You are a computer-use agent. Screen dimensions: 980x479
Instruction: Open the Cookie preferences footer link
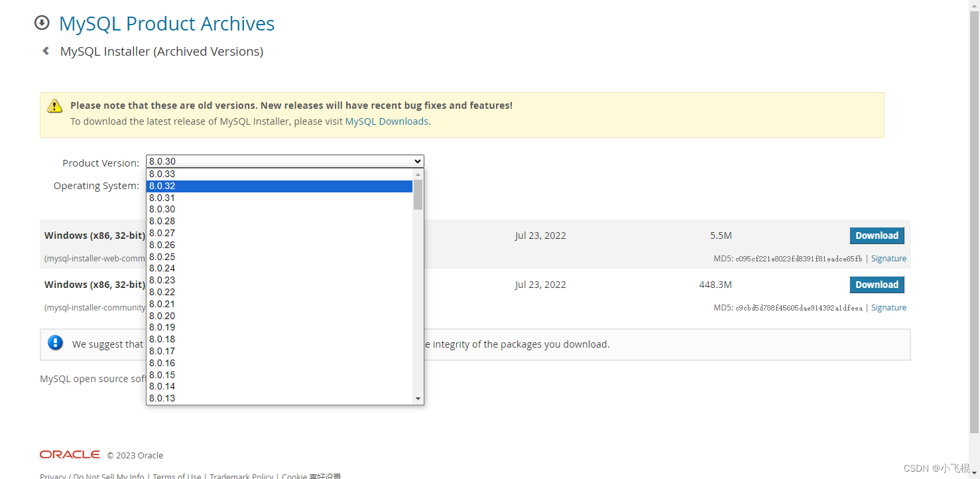click(312, 476)
